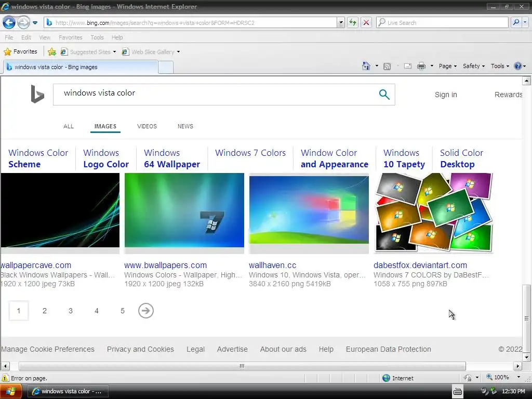Open Windows Color Scheme suggestion
Screen dimensions: 532x399
coord(38,158)
